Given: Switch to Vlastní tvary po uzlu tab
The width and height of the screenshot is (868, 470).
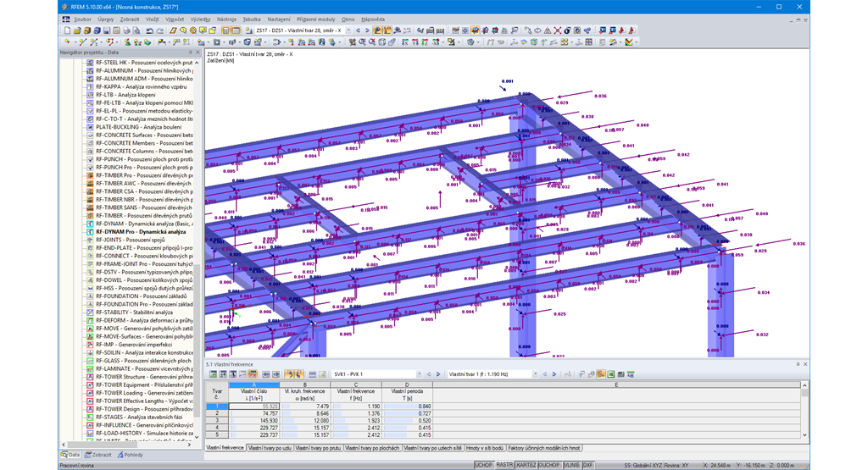Looking at the screenshot, I should (270, 448).
